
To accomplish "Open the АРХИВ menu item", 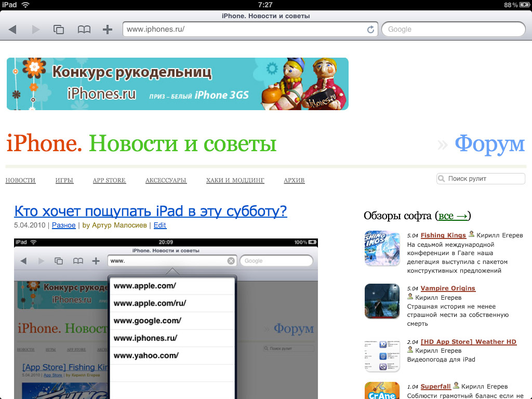I will [x=294, y=180].
